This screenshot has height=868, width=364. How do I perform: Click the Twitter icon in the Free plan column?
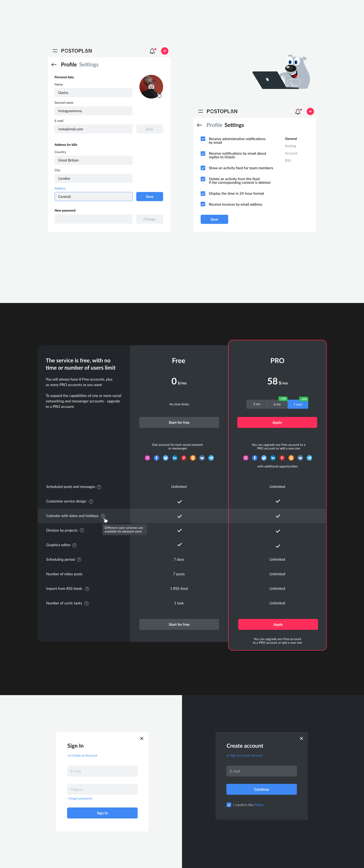(165, 458)
